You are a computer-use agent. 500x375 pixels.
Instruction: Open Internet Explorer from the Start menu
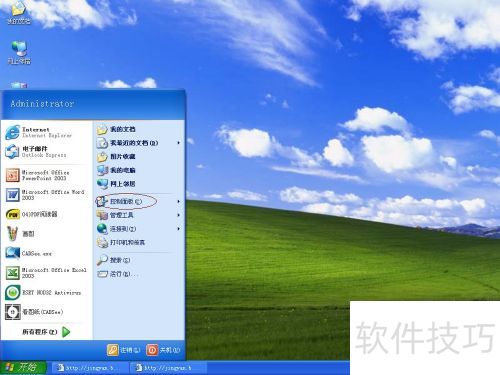tap(12, 132)
